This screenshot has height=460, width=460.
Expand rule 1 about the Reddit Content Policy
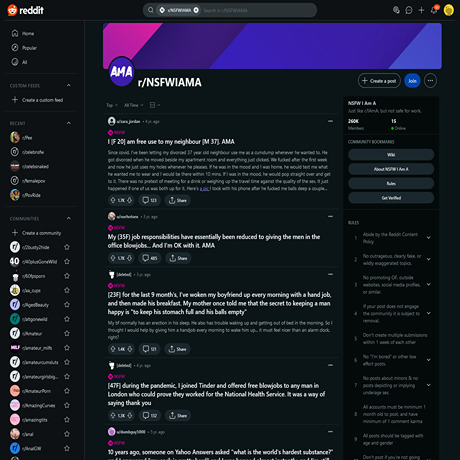pos(428,238)
